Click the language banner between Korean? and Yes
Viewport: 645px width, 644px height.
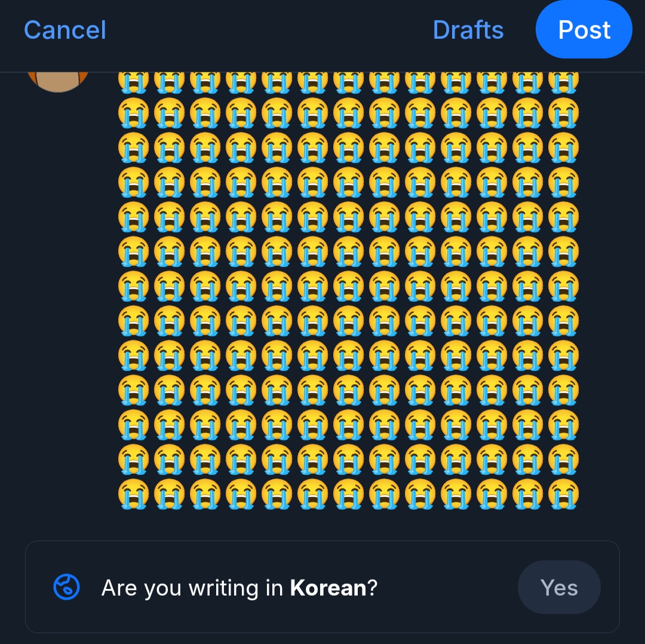[448, 588]
